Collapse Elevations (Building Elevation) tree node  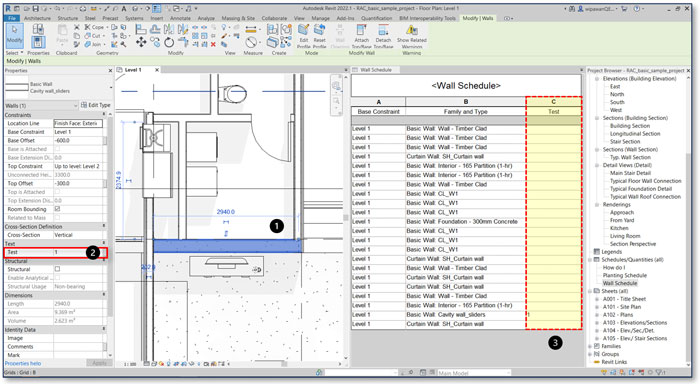[597, 79]
